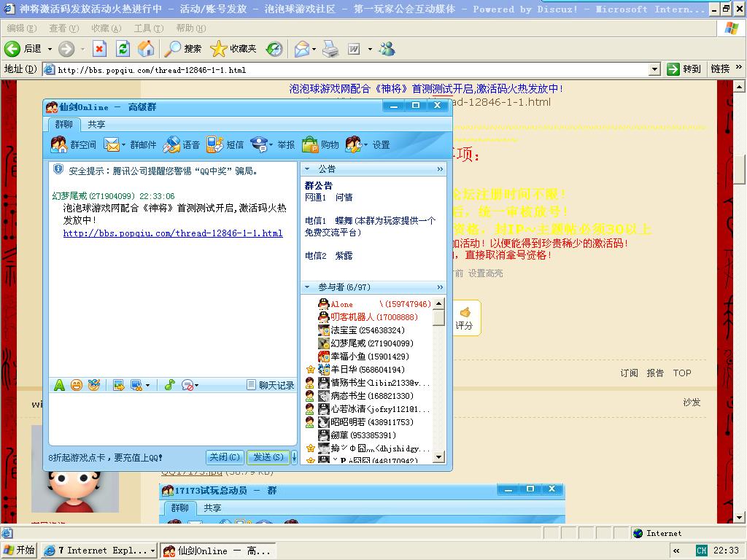Click the 语音 voice chat icon
Viewport: 747px width, 560px height.
coord(171,145)
